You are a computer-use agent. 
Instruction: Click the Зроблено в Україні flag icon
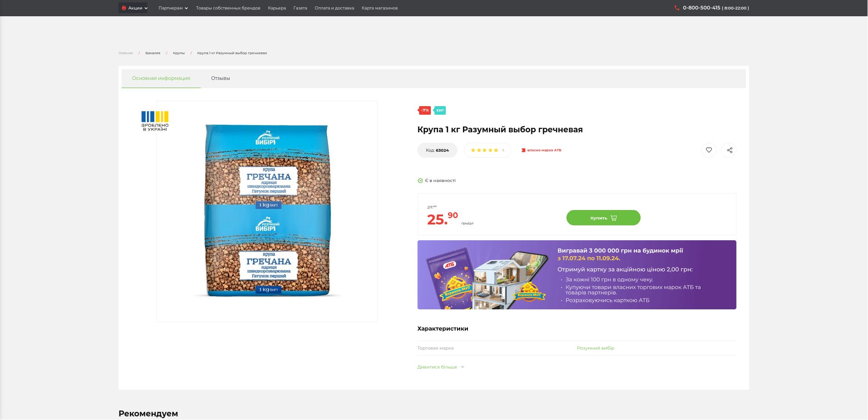tap(155, 121)
